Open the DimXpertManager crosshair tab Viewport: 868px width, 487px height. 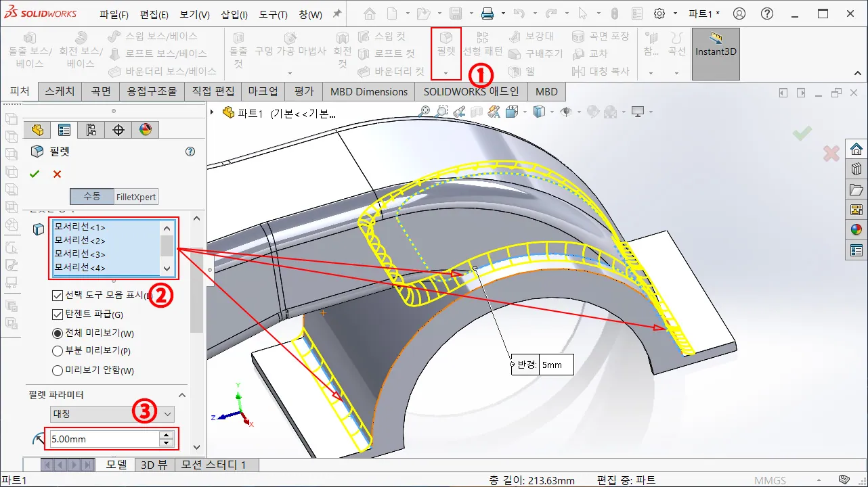coord(118,130)
